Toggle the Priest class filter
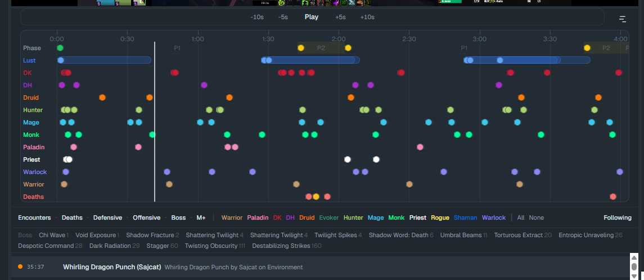Screen dimensions: 644x280 418,217
